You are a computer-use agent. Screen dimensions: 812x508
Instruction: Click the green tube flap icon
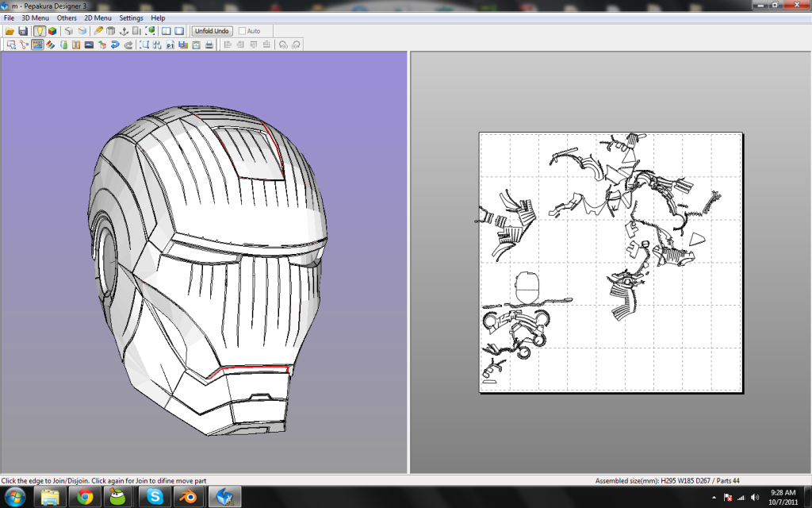click(63, 44)
